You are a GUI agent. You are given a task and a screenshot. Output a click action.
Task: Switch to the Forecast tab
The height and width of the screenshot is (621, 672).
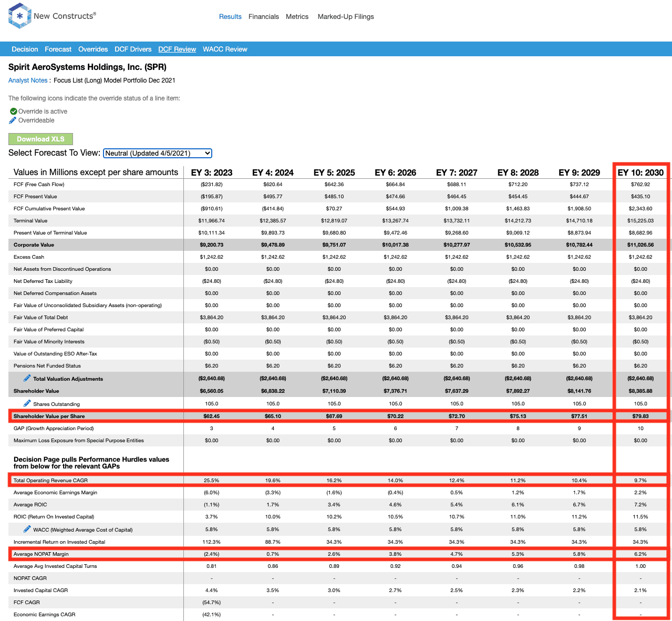click(x=58, y=49)
